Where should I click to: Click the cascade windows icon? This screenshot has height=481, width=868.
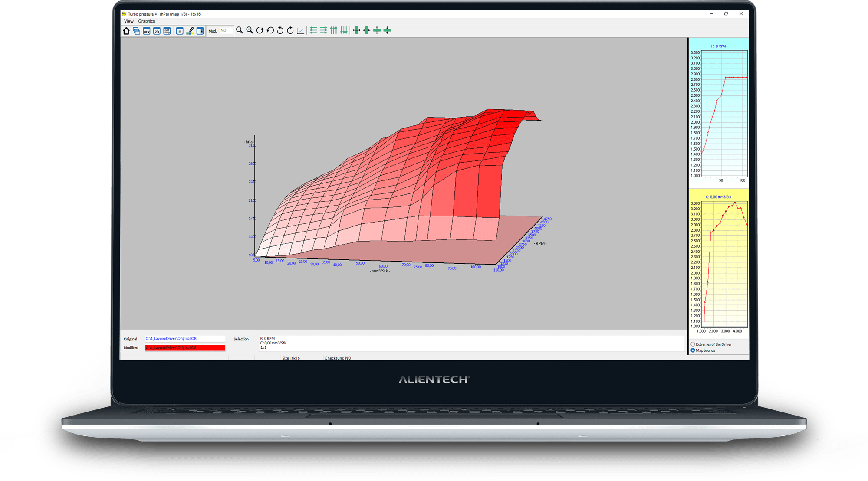pyautogui.click(x=136, y=31)
